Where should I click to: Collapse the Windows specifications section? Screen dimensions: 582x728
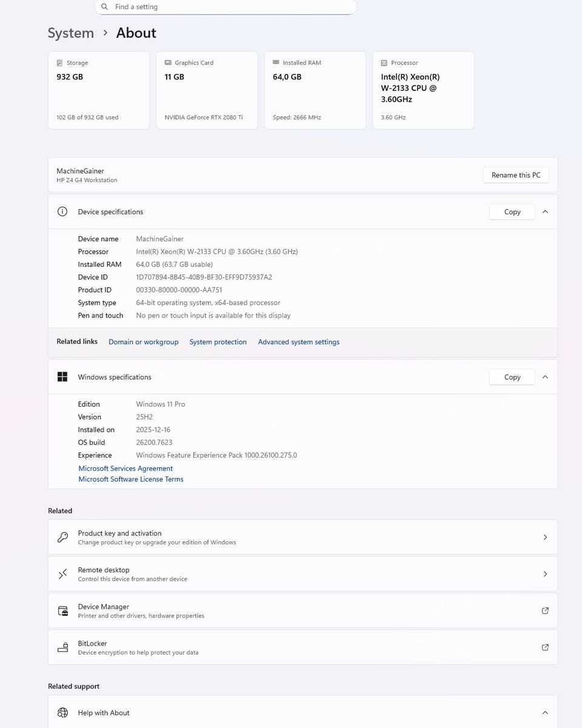click(x=545, y=377)
